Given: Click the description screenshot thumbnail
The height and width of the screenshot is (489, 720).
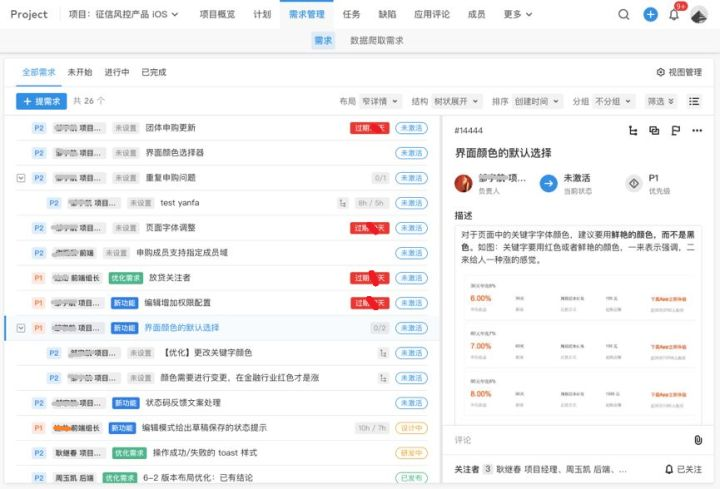Looking at the screenshot, I should 579,347.
